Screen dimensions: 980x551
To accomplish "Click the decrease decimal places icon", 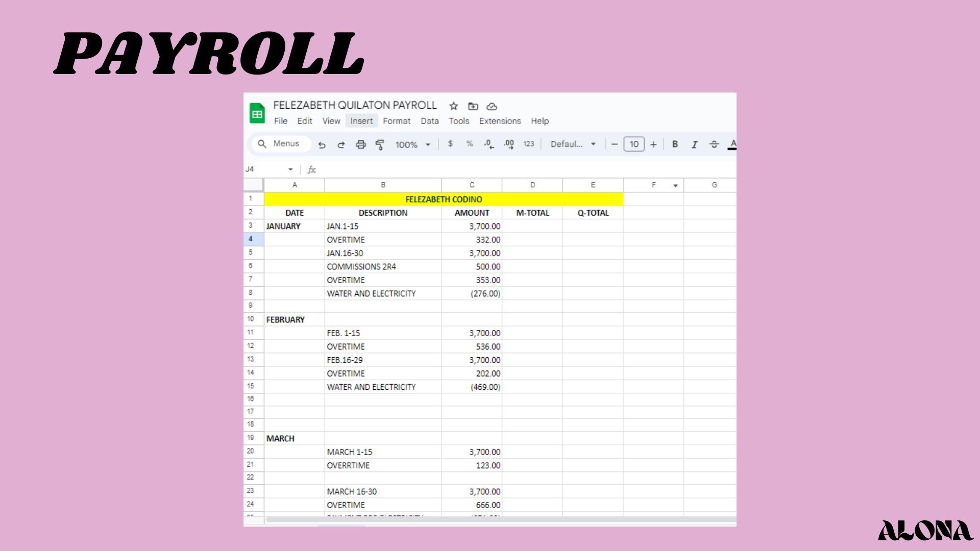I will pyautogui.click(x=489, y=144).
